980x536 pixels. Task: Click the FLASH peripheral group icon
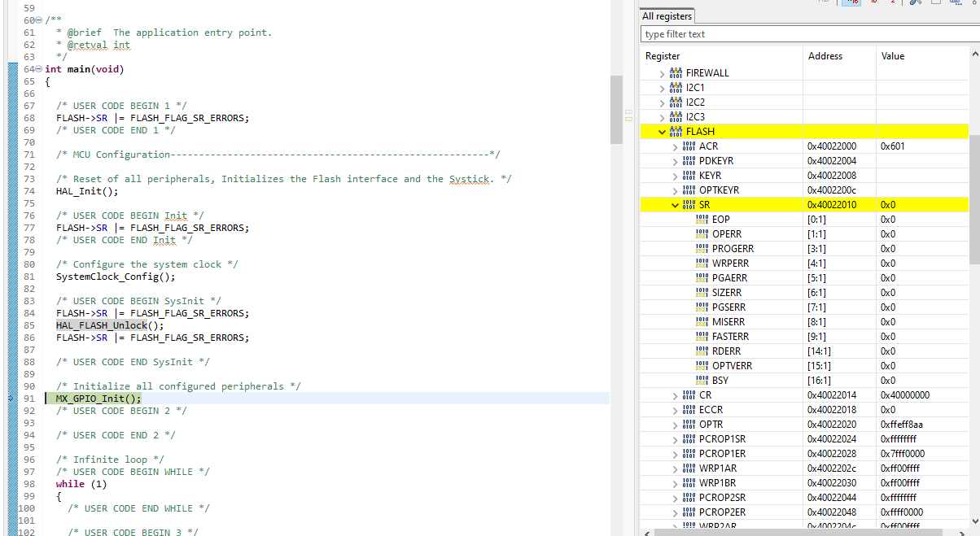click(x=676, y=132)
